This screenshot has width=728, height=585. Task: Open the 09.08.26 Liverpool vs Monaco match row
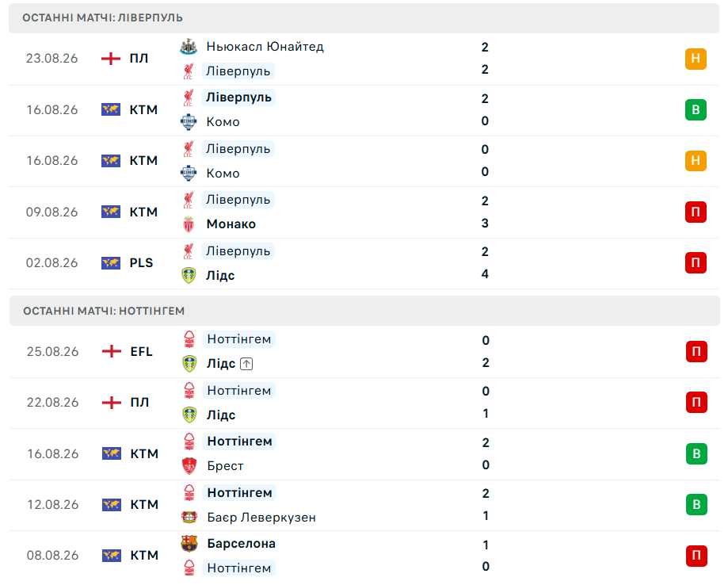coord(364,212)
